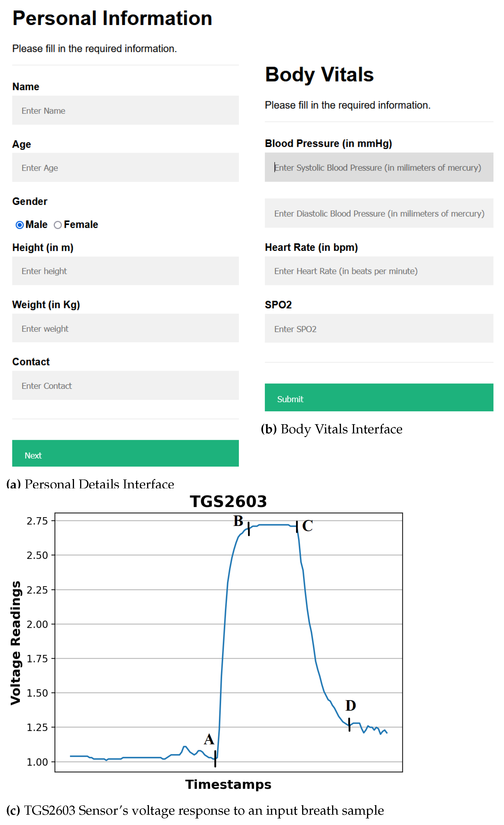Click the Enter height input field
Screen dimensions: 504x825
point(126,271)
